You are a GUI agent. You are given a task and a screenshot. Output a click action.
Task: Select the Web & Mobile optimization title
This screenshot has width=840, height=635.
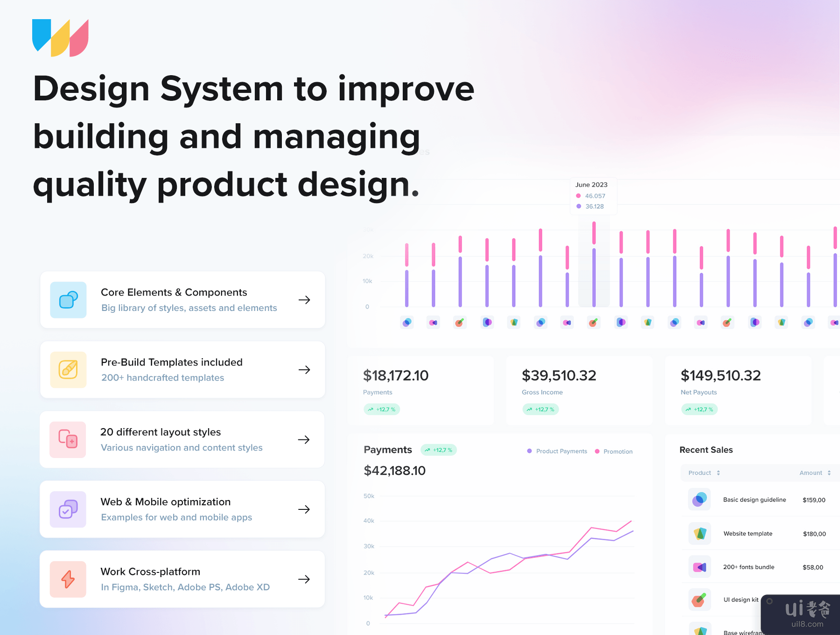[x=166, y=502]
